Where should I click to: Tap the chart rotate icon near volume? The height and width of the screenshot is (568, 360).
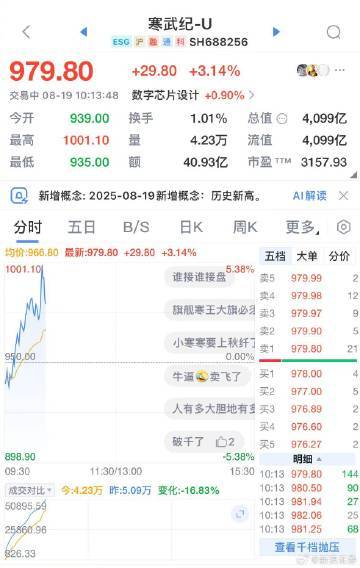point(240,513)
